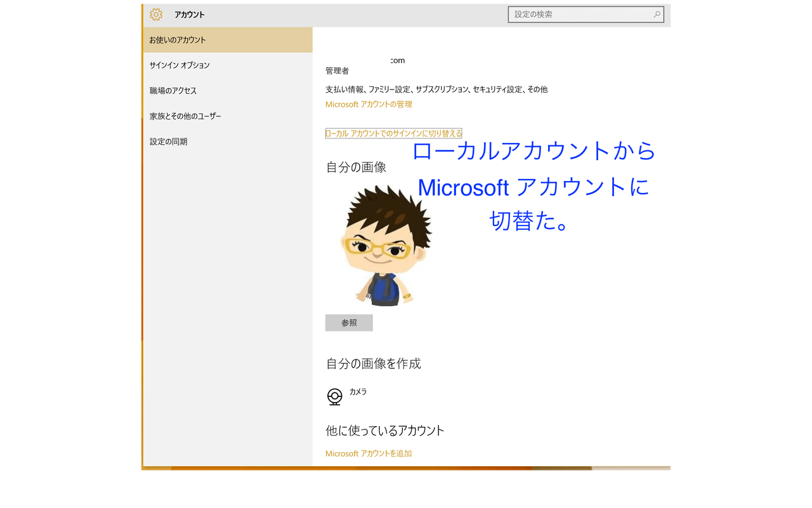Image resolution: width=812 pixels, height=508 pixels.
Task: Click the 自分の画像を作成 heading
Action: 373,364
